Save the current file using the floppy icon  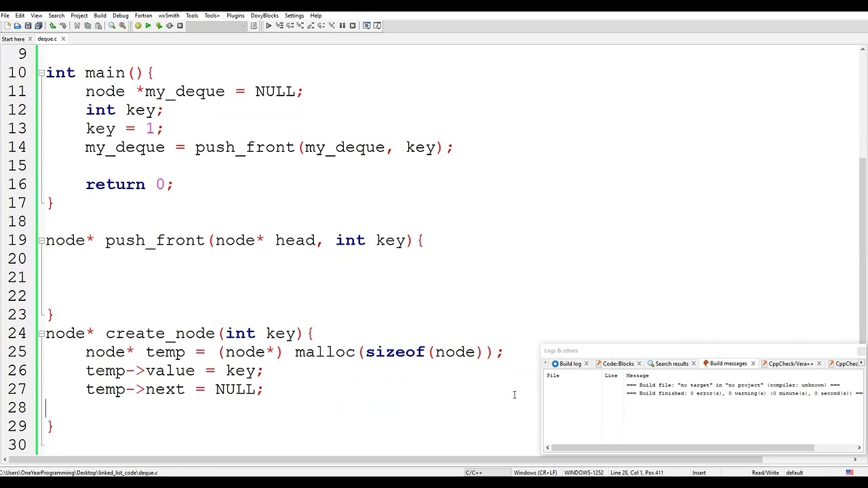(28, 26)
